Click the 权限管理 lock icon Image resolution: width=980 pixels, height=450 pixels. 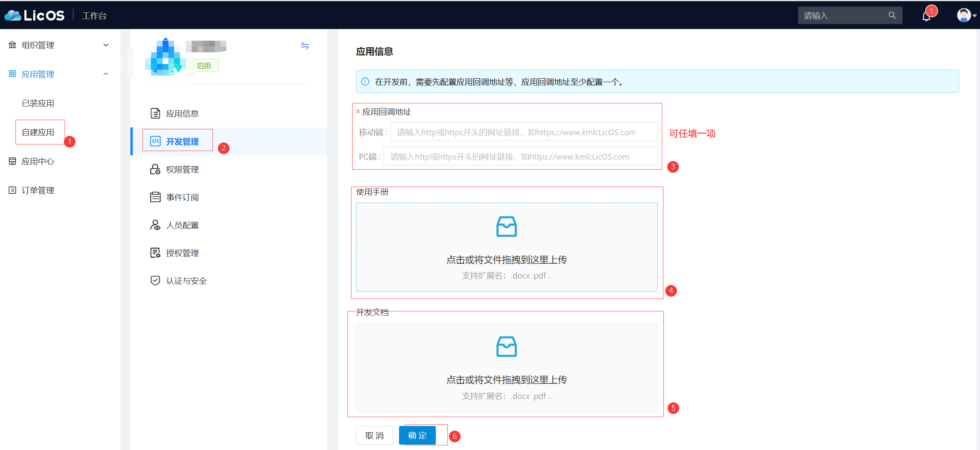pyautogui.click(x=155, y=169)
